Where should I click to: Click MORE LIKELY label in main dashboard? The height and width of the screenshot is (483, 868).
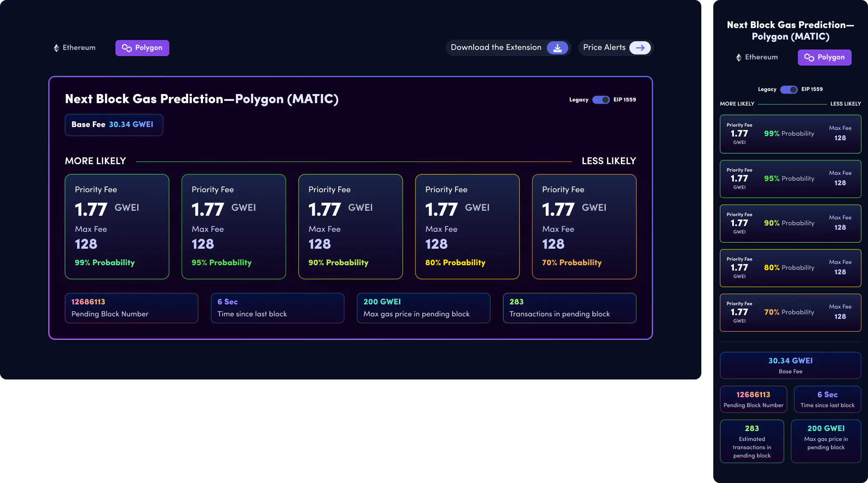tap(95, 161)
